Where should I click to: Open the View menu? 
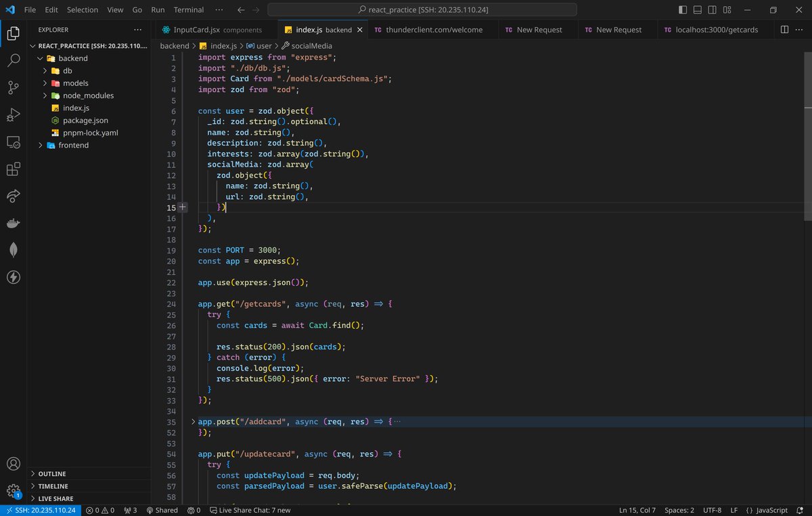(115, 9)
